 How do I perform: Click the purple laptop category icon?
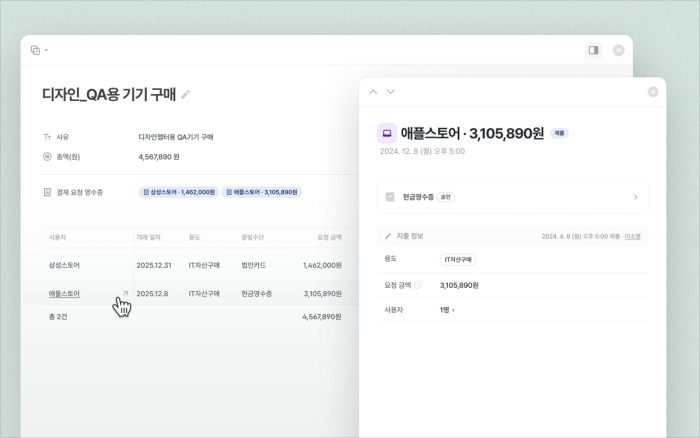tap(387, 133)
